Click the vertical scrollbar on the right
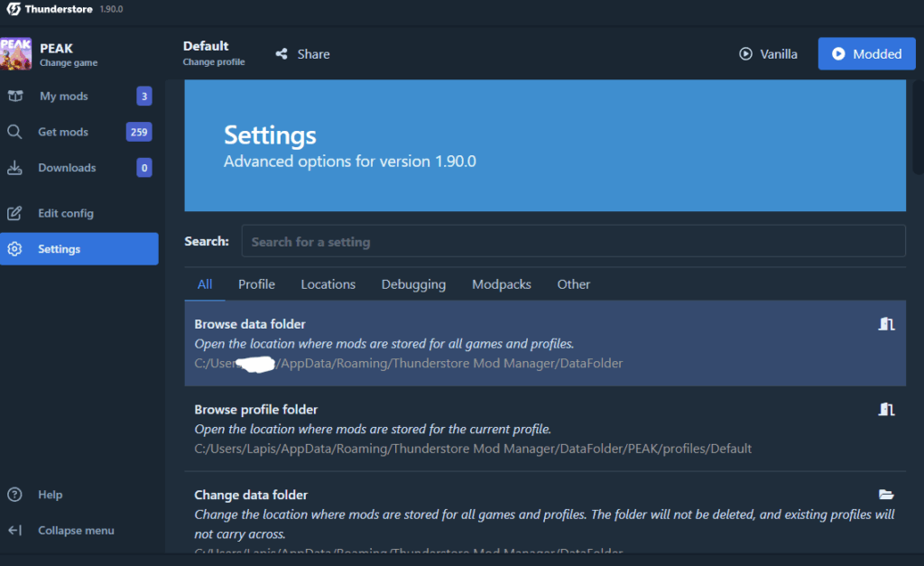 pyautogui.click(x=918, y=127)
